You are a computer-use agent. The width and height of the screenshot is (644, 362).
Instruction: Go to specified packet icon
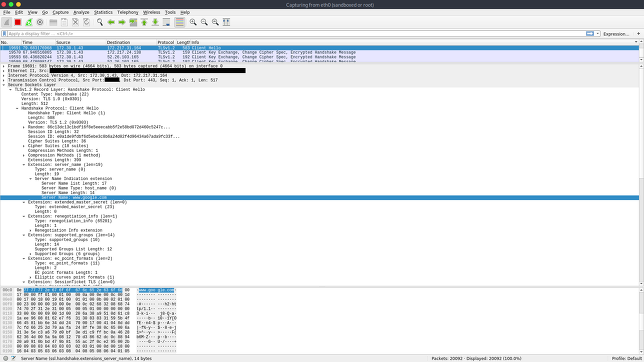pyautogui.click(x=133, y=22)
